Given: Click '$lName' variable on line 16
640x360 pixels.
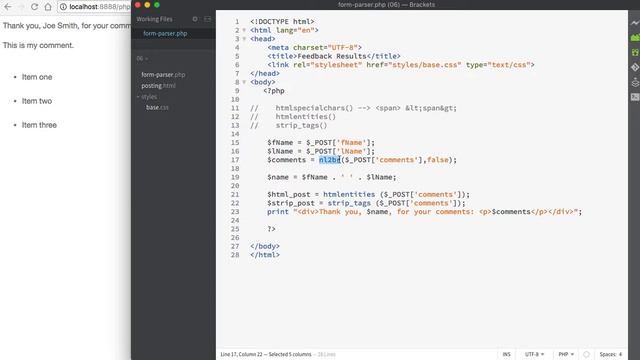Looking at the screenshot, I should click(x=280, y=151).
